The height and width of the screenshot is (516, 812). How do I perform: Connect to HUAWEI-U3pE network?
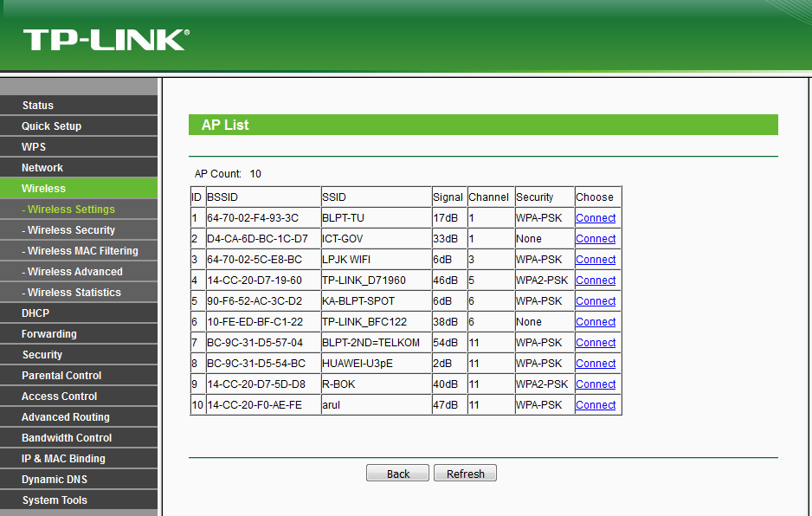(596, 363)
